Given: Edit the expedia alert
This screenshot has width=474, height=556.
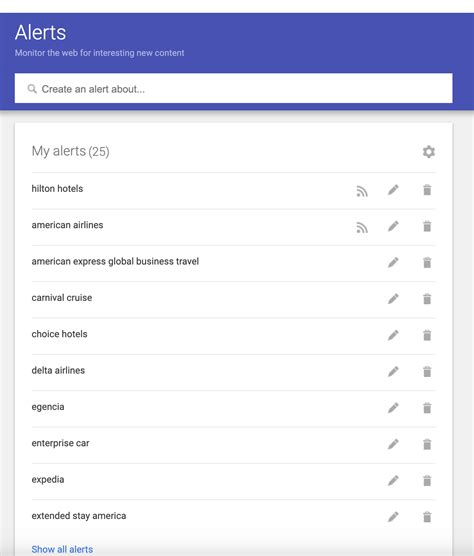Looking at the screenshot, I should pyautogui.click(x=393, y=481).
